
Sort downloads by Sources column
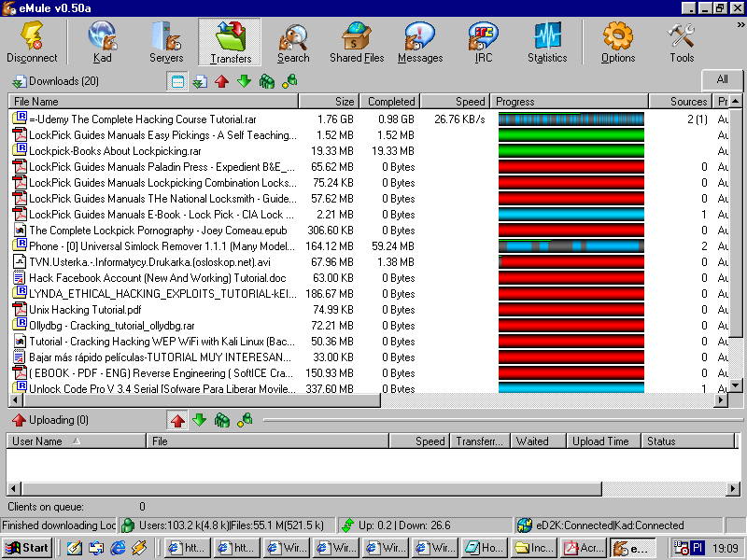click(x=681, y=102)
